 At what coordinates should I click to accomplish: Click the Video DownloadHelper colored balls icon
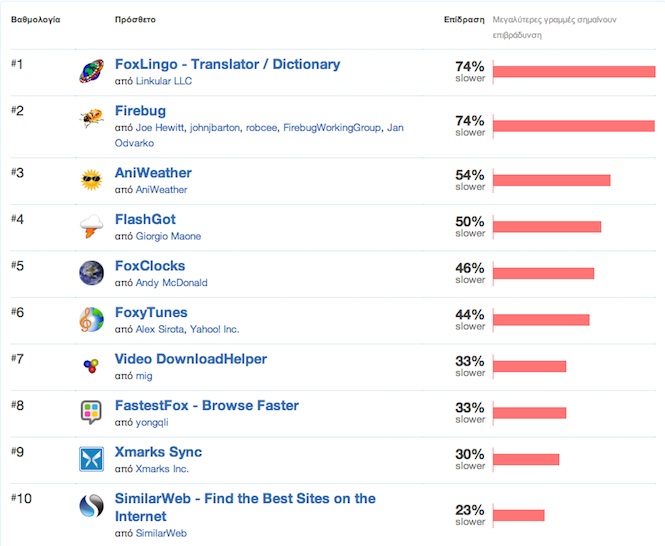pyautogui.click(x=92, y=366)
